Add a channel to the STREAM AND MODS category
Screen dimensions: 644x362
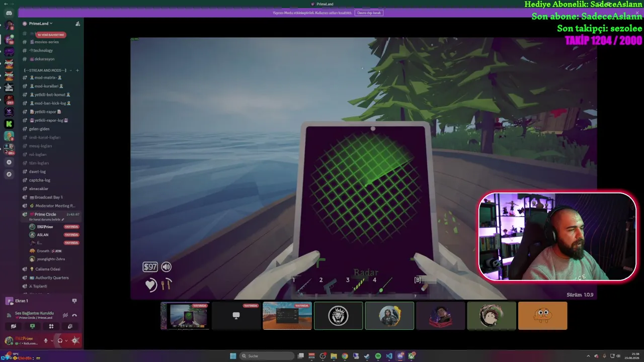point(77,70)
